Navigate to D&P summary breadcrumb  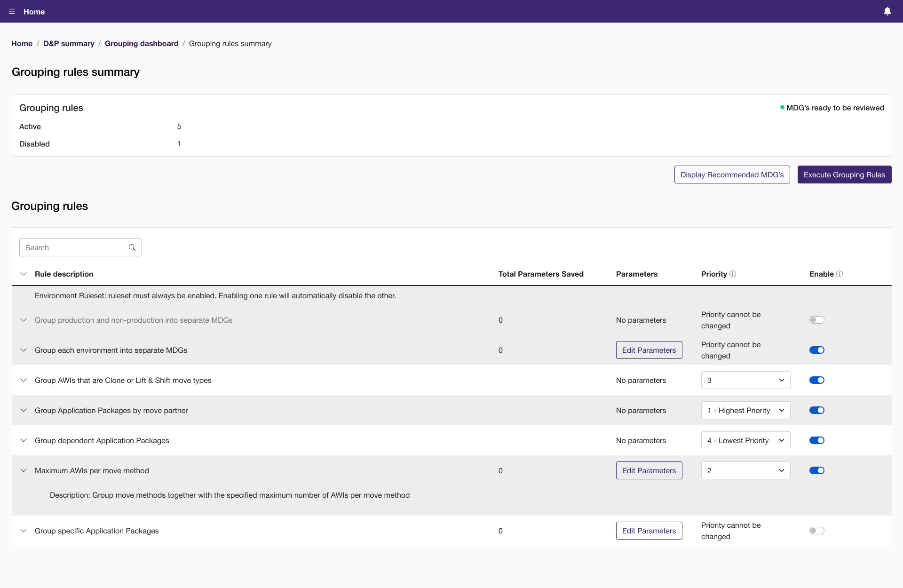pos(69,43)
